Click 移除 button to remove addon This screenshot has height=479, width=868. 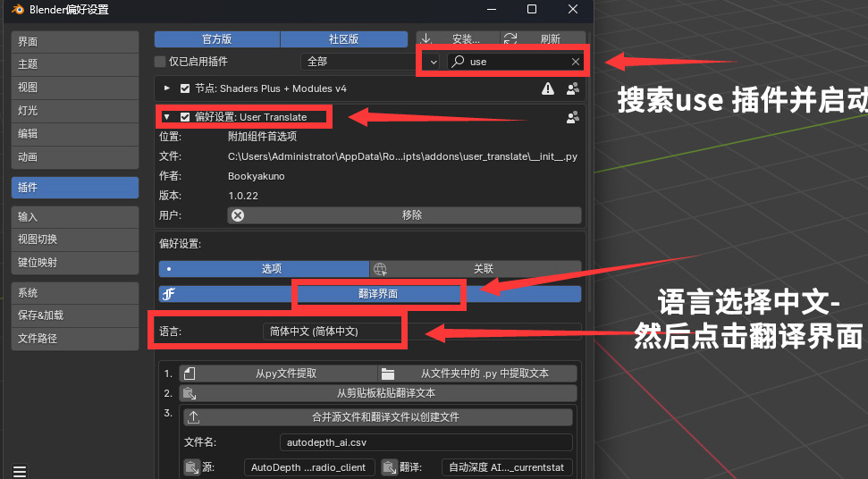404,215
